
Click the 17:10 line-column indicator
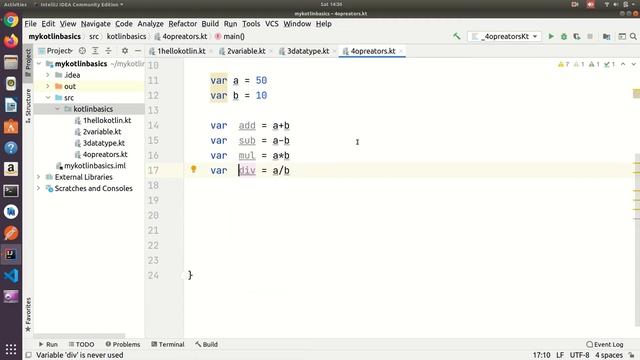(x=541, y=355)
